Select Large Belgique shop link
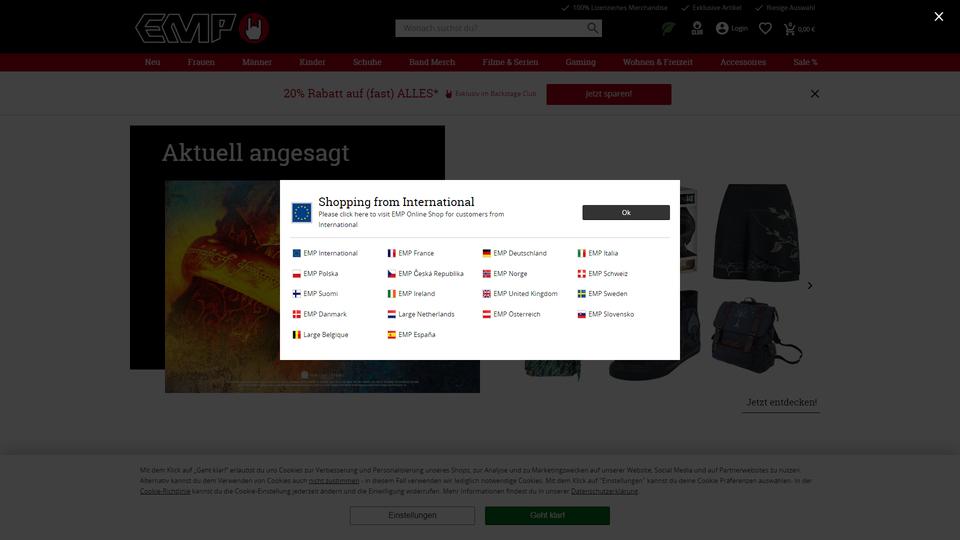 pos(320,335)
